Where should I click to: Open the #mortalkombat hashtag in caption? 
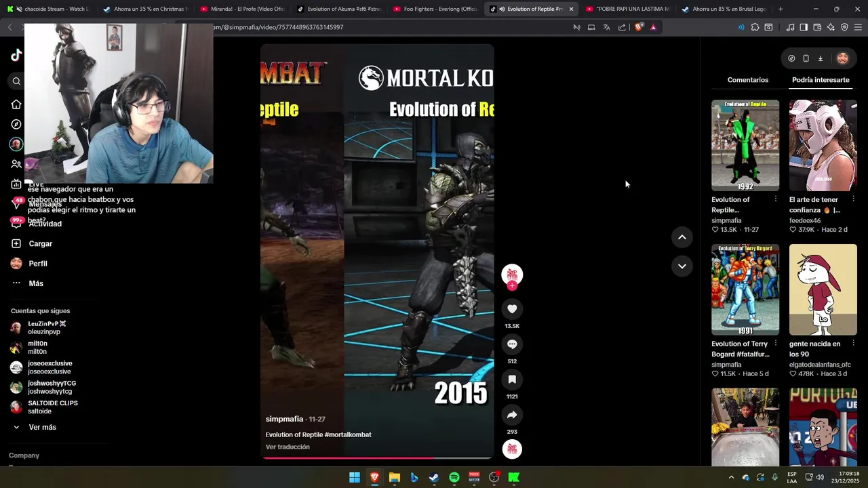click(348, 434)
